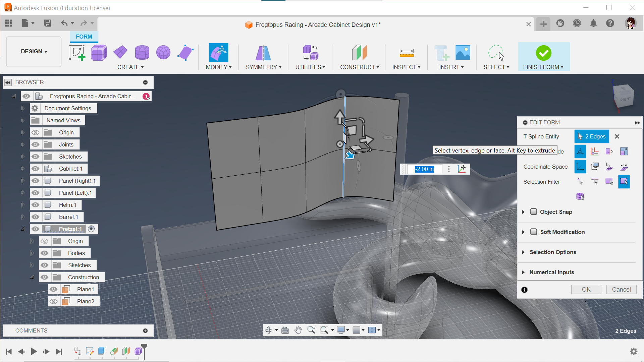This screenshot has height=362, width=644.
Task: Select the Edit Form modify tool
Action: coord(218,53)
